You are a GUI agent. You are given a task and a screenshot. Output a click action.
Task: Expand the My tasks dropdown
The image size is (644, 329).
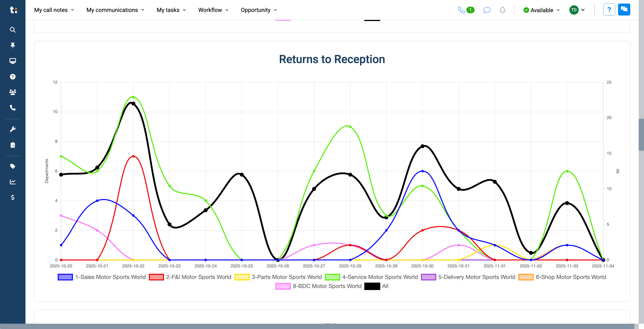pyautogui.click(x=171, y=10)
